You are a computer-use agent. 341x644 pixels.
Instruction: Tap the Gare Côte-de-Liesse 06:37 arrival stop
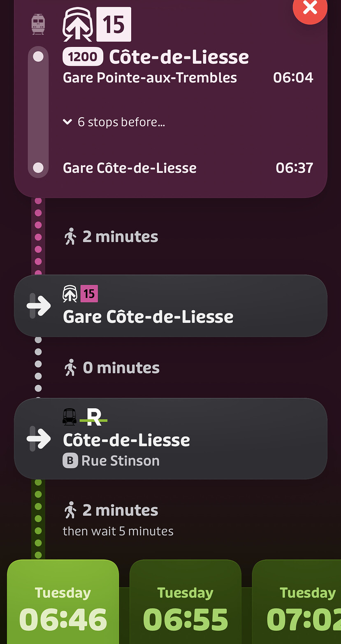130,168
